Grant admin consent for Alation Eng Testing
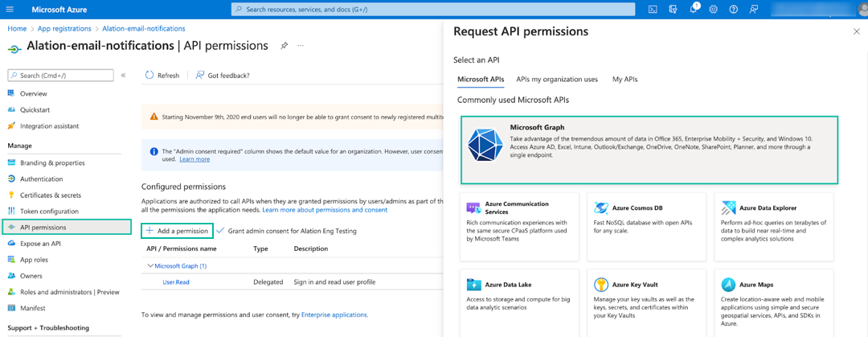The width and height of the screenshot is (868, 337). point(286,231)
